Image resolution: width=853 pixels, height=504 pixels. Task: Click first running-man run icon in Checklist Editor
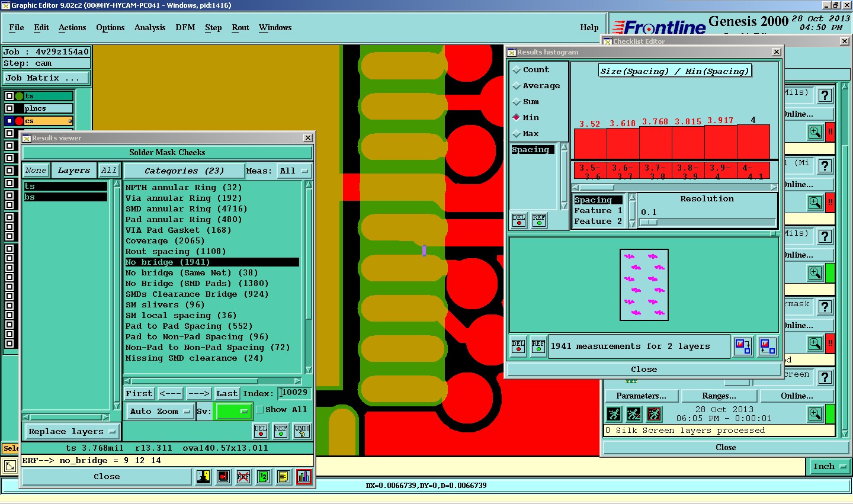pos(614,413)
